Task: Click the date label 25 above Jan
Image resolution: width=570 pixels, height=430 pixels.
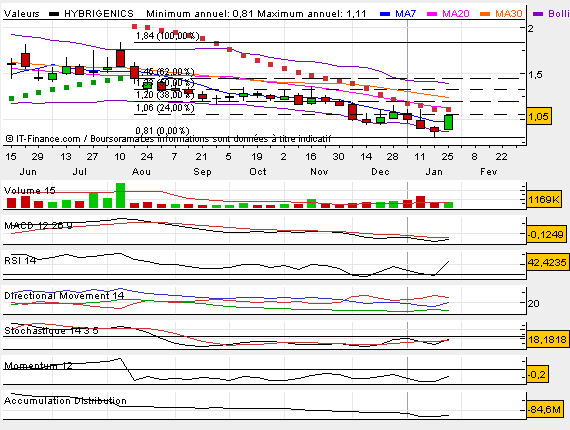Action: (447, 157)
